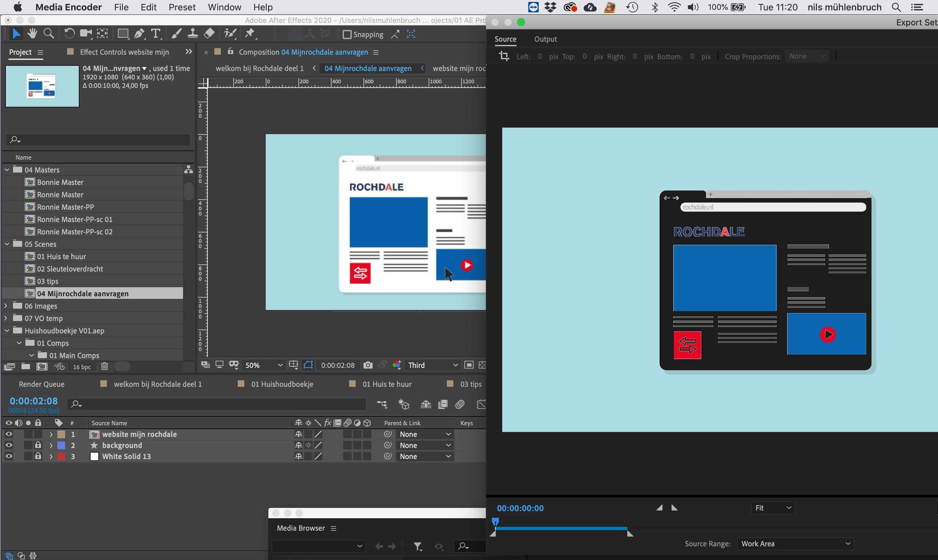Click the snapshot camera icon in viewer

pos(368,365)
